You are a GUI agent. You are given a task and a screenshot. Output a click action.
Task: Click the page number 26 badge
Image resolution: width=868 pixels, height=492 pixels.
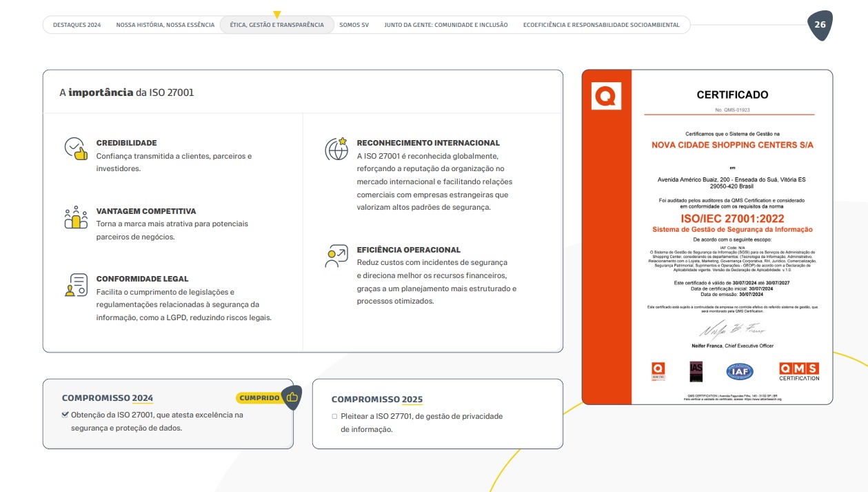820,25
